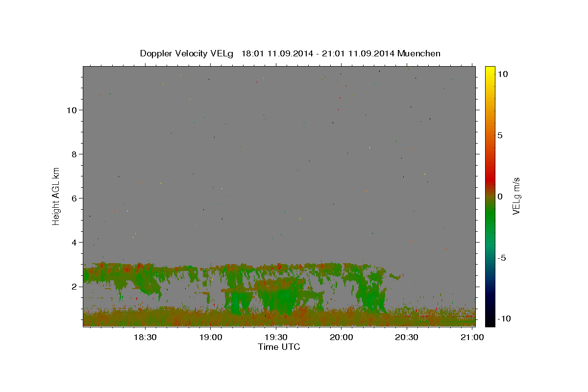Screen dimensions: 588x392
Task: Click the colorbar tick label '-10'
Action: coord(504,318)
